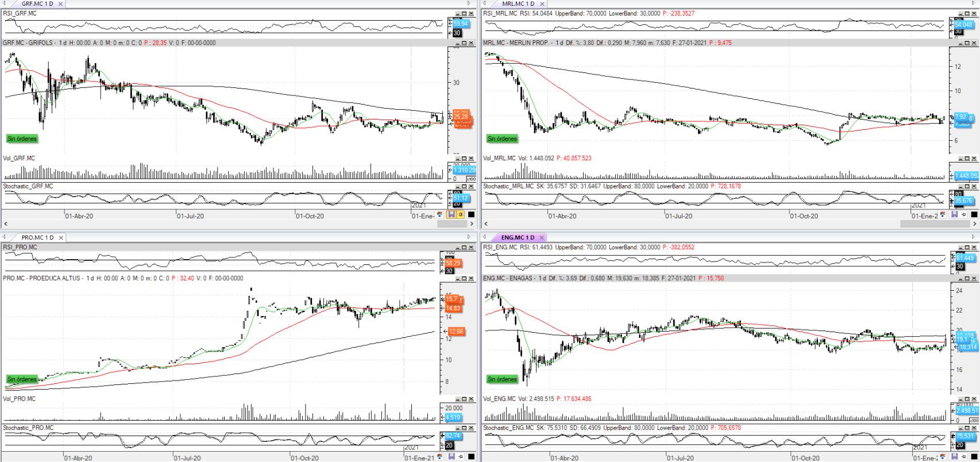Screen dimensions: 980x462
Task: Open the colorful palette icon in GRIFOLS chart
Action: pos(440,214)
